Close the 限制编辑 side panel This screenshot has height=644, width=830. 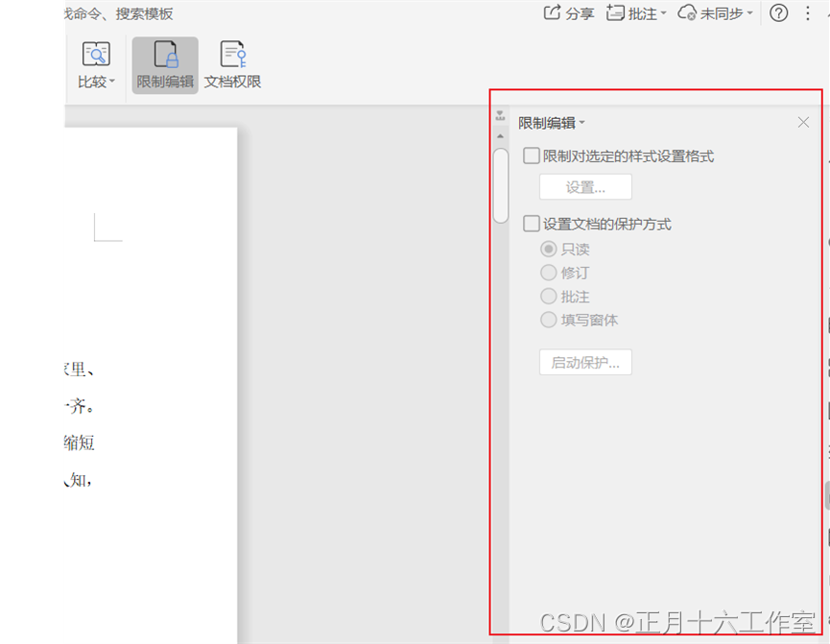coord(803,122)
